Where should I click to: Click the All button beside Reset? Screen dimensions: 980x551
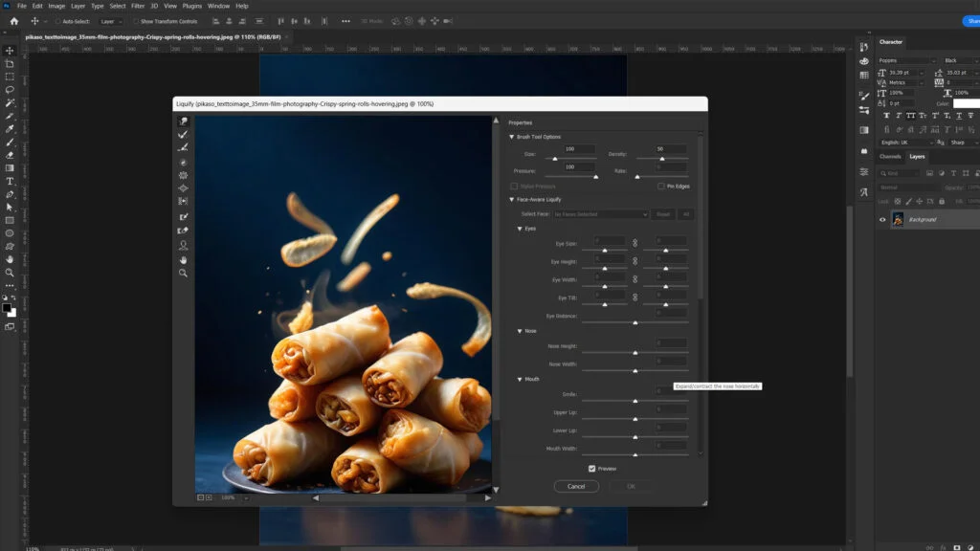685,214
